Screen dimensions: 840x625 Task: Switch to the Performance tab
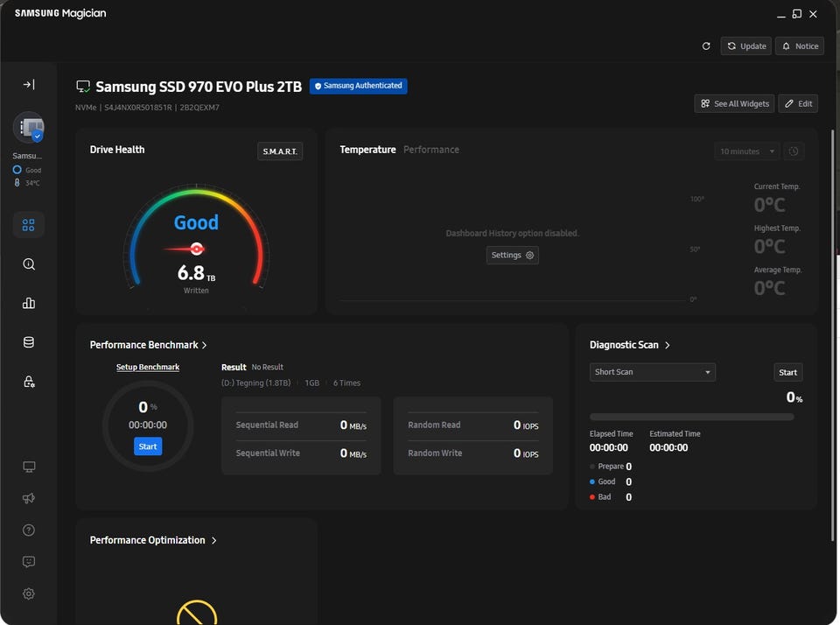point(430,150)
